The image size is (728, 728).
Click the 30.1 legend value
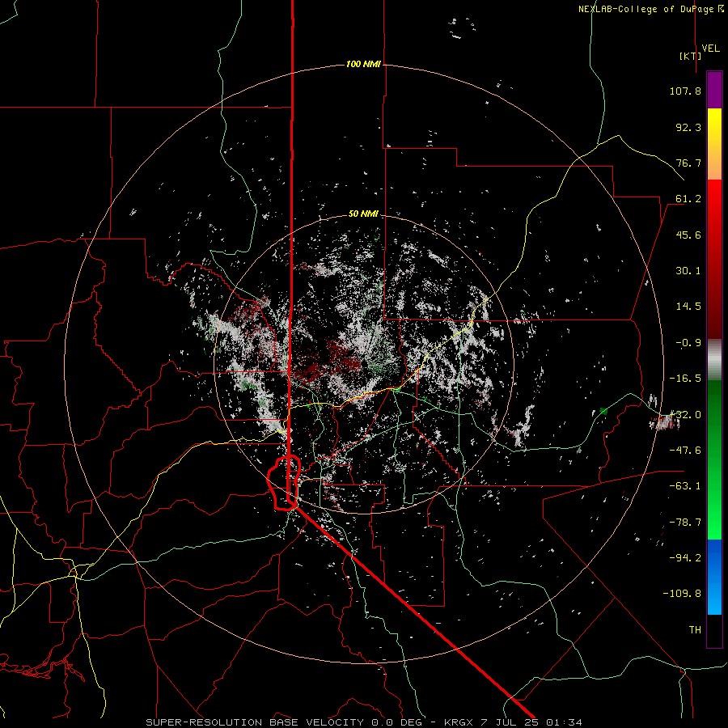pyautogui.click(x=688, y=271)
